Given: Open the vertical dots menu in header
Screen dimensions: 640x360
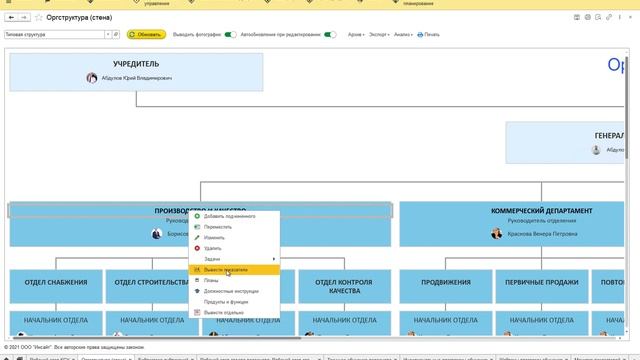Looking at the screenshot, I should (x=620, y=17).
